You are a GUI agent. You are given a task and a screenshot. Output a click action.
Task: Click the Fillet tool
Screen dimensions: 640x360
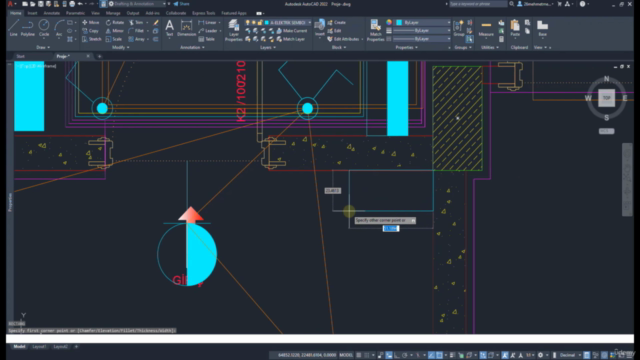pyautogui.click(x=136, y=31)
